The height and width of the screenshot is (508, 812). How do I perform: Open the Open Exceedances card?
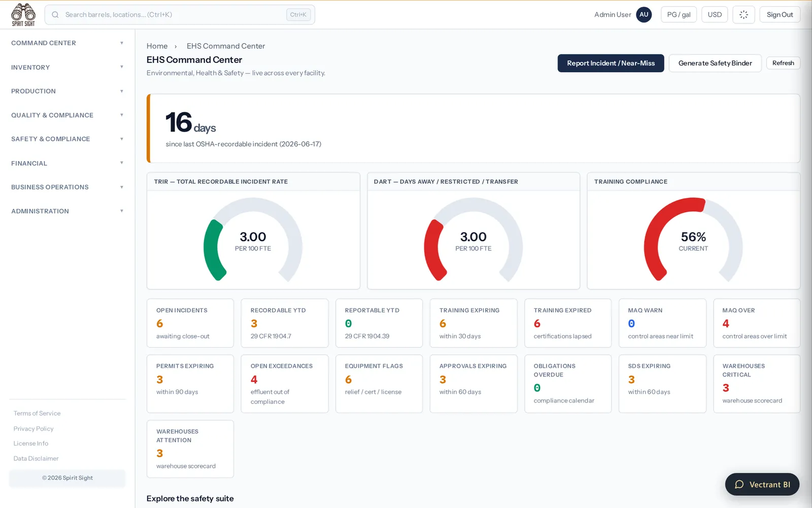pos(285,384)
